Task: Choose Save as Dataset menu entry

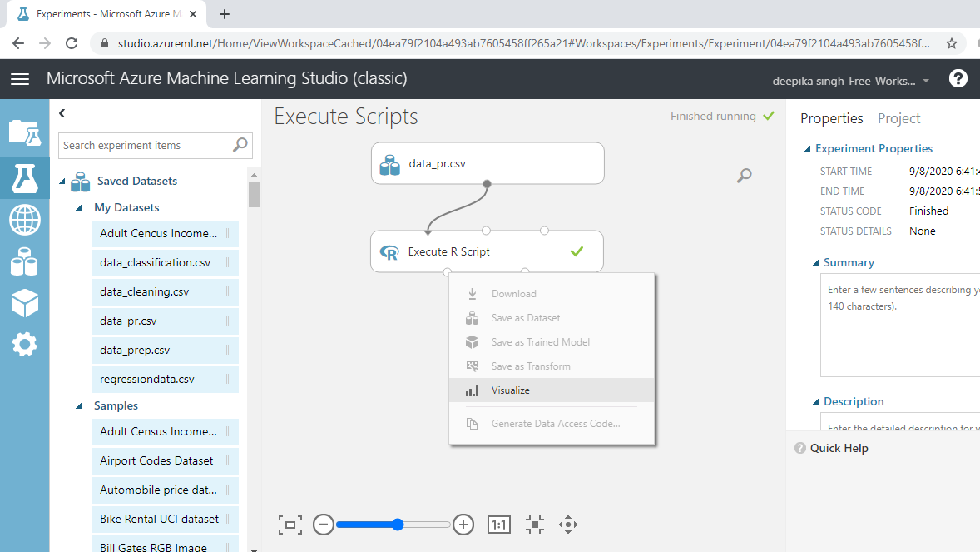Action: pos(552,318)
